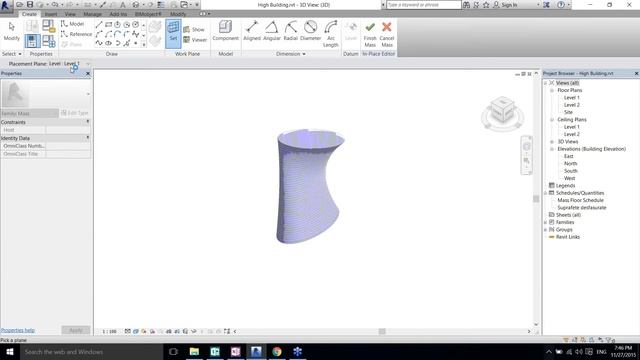Screen dimensions: 640x360
Task: Open the Properties help link
Action: [18, 330]
